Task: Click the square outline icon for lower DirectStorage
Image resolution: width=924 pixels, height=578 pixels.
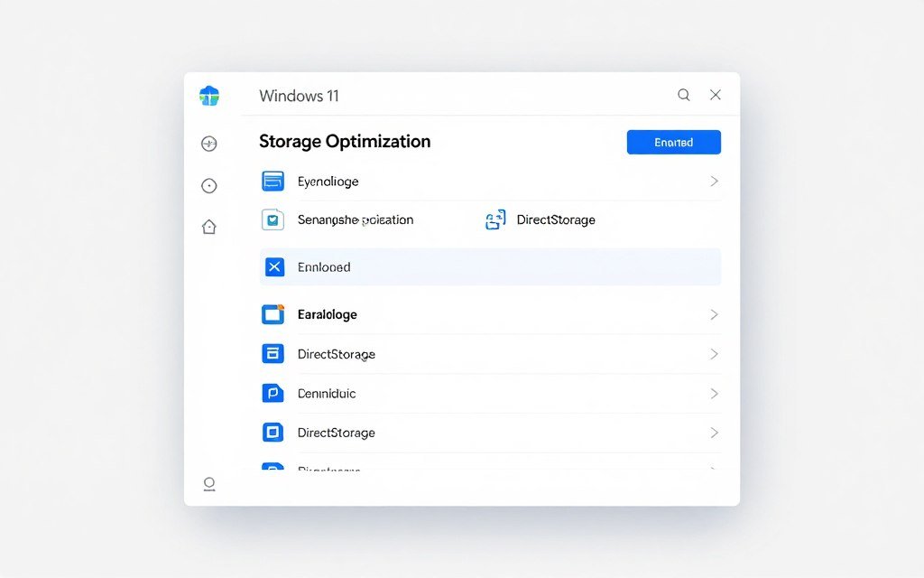Action: pos(273,432)
